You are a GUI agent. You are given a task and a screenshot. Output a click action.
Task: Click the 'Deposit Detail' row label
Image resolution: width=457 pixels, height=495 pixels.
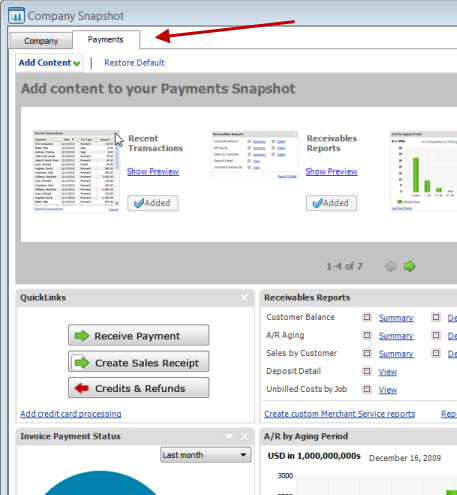point(293,371)
